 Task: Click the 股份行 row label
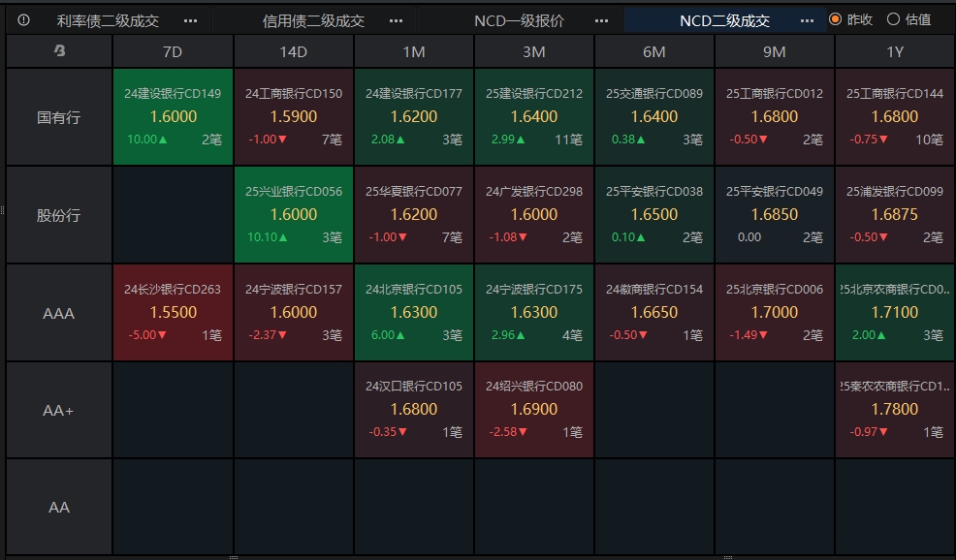pyautogui.click(x=58, y=215)
